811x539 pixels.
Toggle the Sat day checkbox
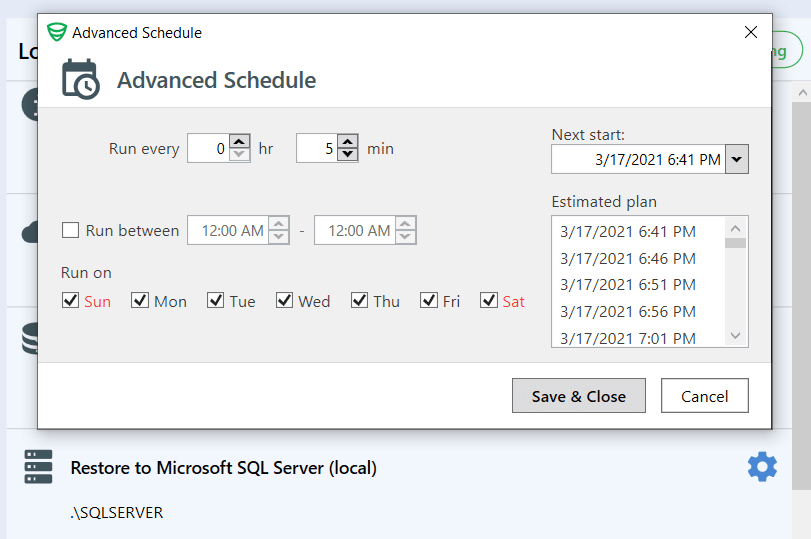tap(489, 300)
